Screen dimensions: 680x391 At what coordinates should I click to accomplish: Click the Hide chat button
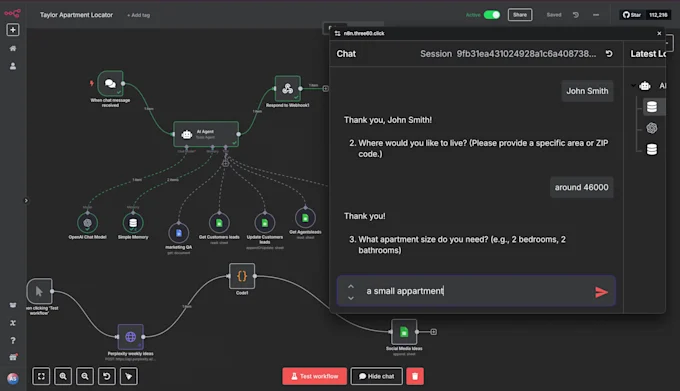point(376,376)
